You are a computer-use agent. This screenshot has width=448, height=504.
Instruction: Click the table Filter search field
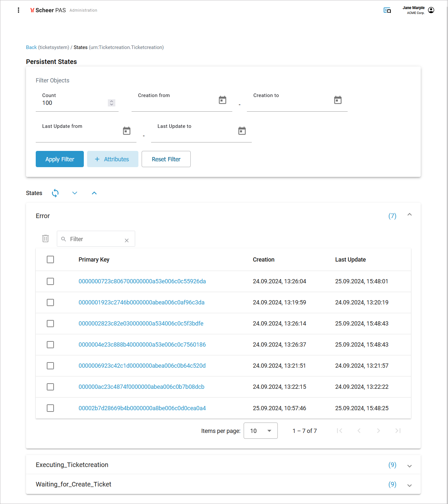pos(96,239)
